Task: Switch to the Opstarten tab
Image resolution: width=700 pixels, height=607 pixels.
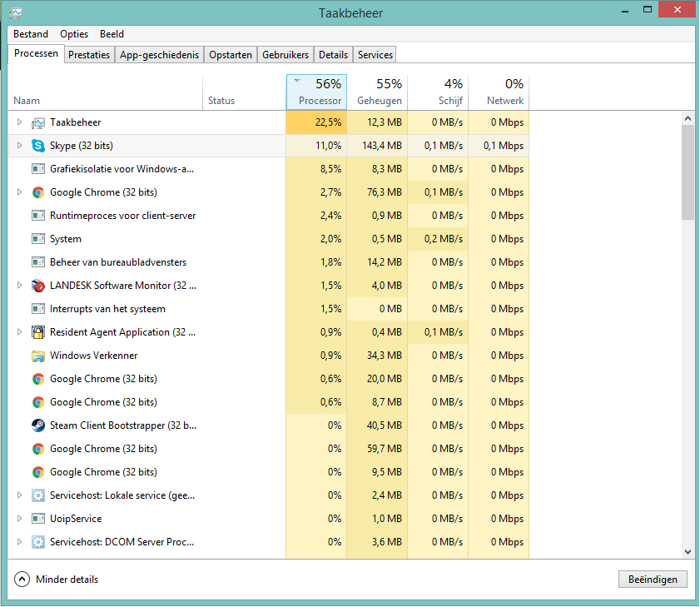Action: point(231,54)
